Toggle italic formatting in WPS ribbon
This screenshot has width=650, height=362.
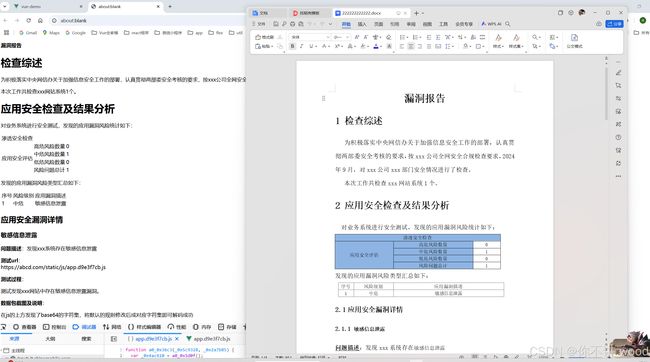point(301,46)
